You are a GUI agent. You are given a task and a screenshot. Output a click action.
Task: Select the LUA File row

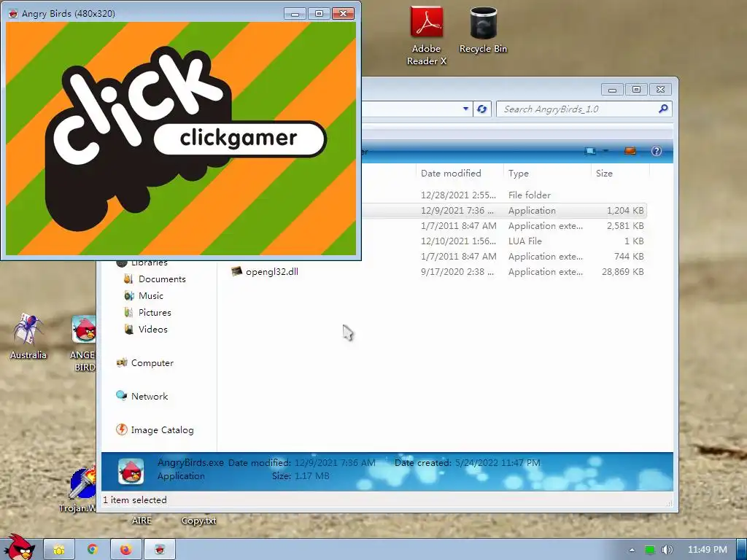coord(503,241)
